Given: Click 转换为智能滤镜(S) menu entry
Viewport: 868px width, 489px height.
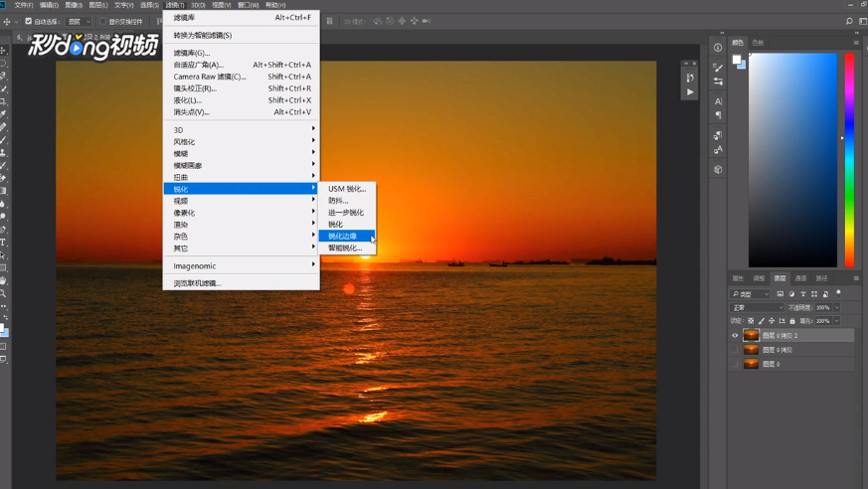Looking at the screenshot, I should tap(242, 35).
